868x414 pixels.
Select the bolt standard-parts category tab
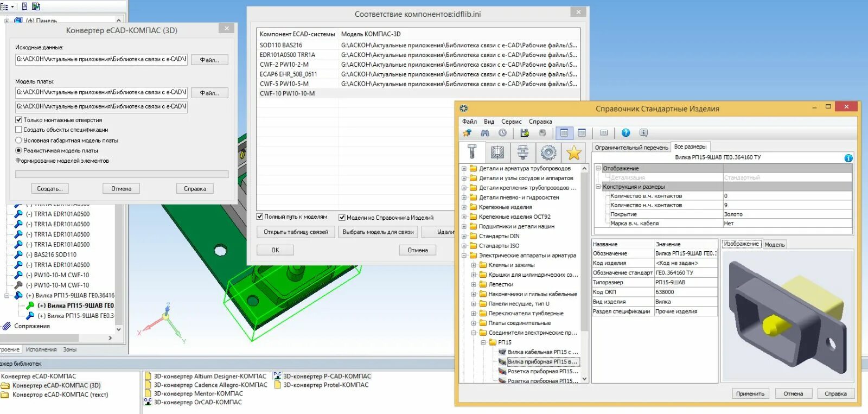coord(472,152)
